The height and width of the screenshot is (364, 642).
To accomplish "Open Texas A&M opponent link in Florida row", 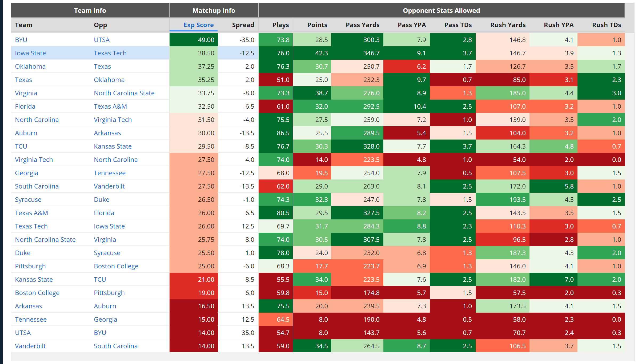I will coord(110,106).
